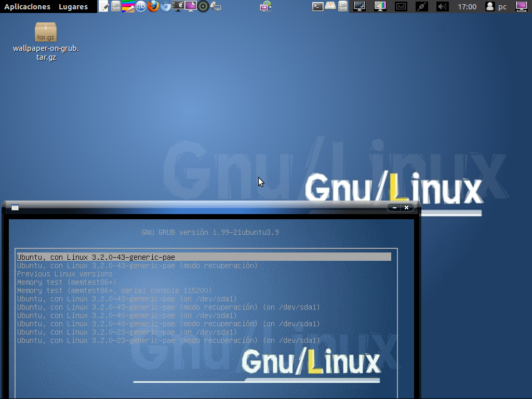Open the file manager cabinet near terminal
The width and height of the screenshot is (532, 399).
343,6
